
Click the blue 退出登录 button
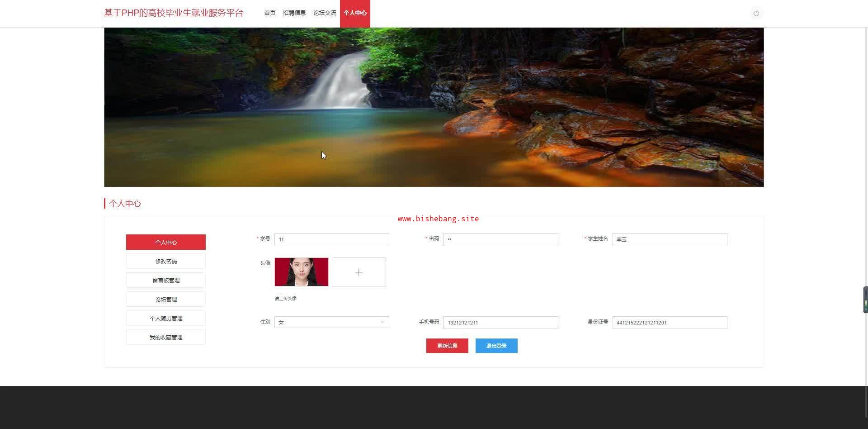pyautogui.click(x=496, y=346)
